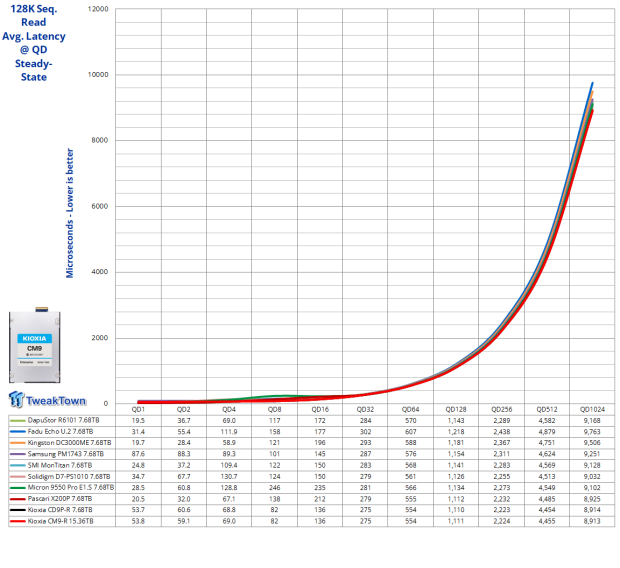Click the '10000' y-axis value

[x=98, y=75]
